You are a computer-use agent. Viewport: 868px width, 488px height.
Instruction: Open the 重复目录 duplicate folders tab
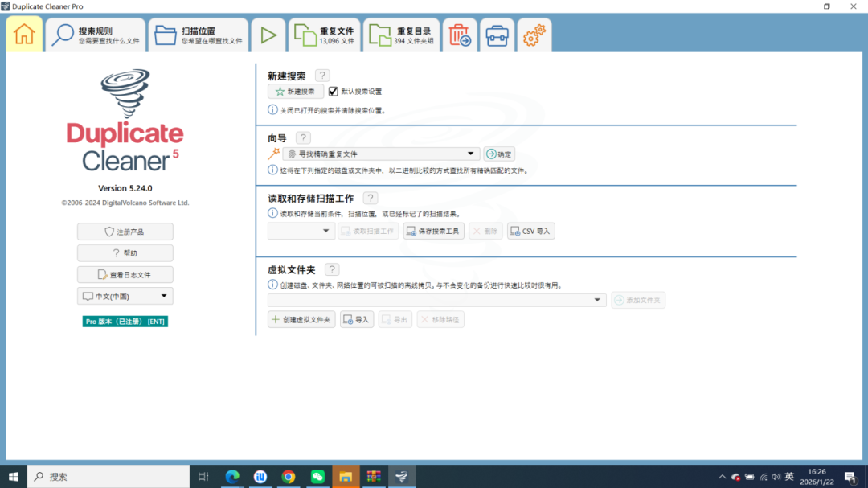(401, 35)
